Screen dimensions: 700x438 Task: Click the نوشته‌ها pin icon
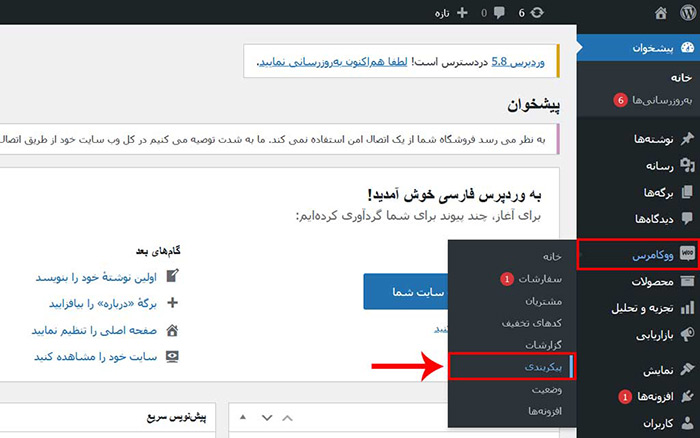(687, 139)
